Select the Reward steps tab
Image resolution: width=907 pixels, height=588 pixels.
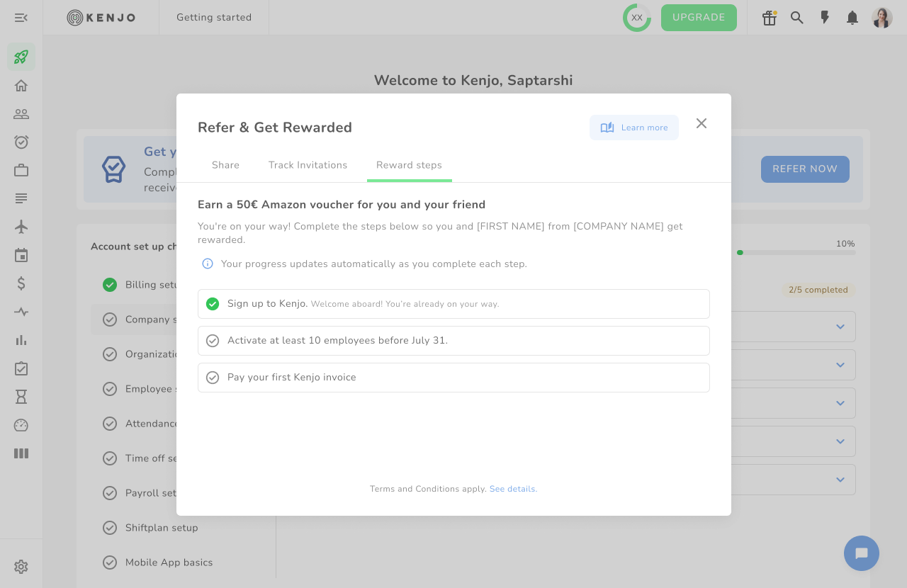[409, 165]
